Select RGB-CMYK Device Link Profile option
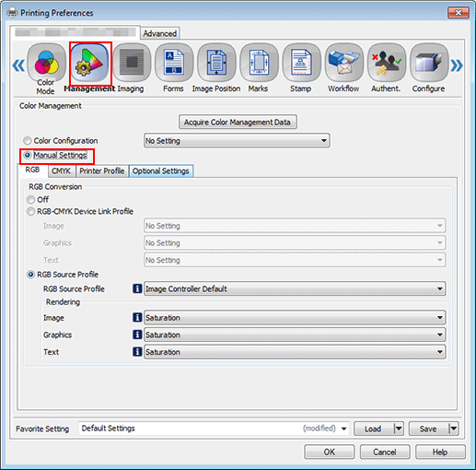This screenshot has height=470, width=476. tap(30, 212)
